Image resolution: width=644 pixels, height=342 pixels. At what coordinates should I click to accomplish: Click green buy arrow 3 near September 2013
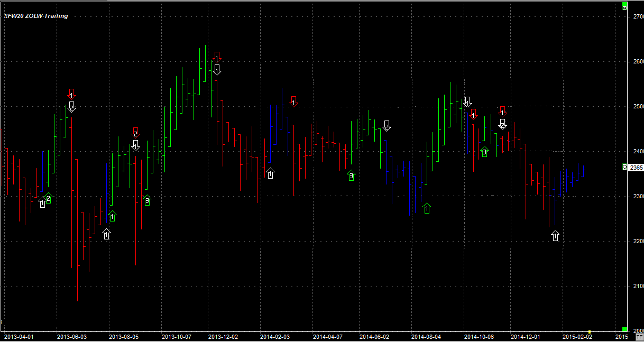(x=148, y=200)
